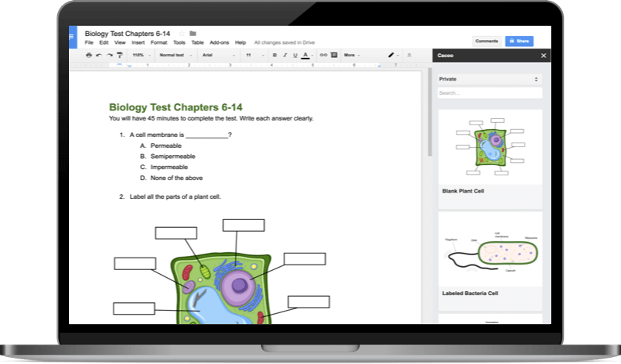Click the folder icon beside the title
The image size is (621, 364).
(x=193, y=34)
